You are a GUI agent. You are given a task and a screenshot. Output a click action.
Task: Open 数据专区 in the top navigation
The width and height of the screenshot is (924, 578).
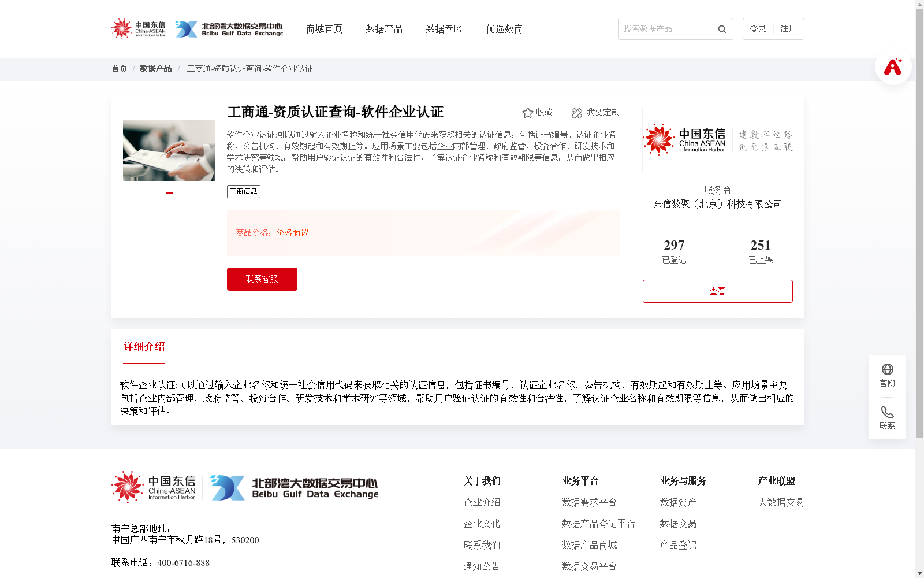pos(445,29)
